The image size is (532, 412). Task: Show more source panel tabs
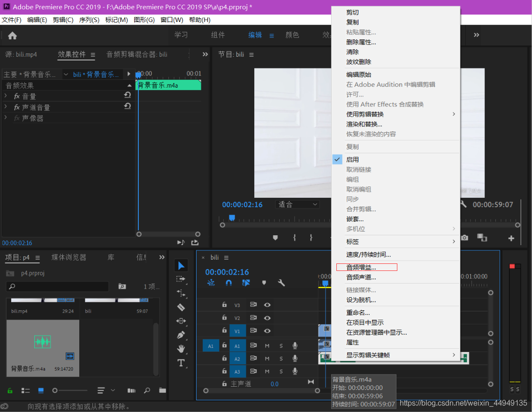pyautogui.click(x=205, y=54)
